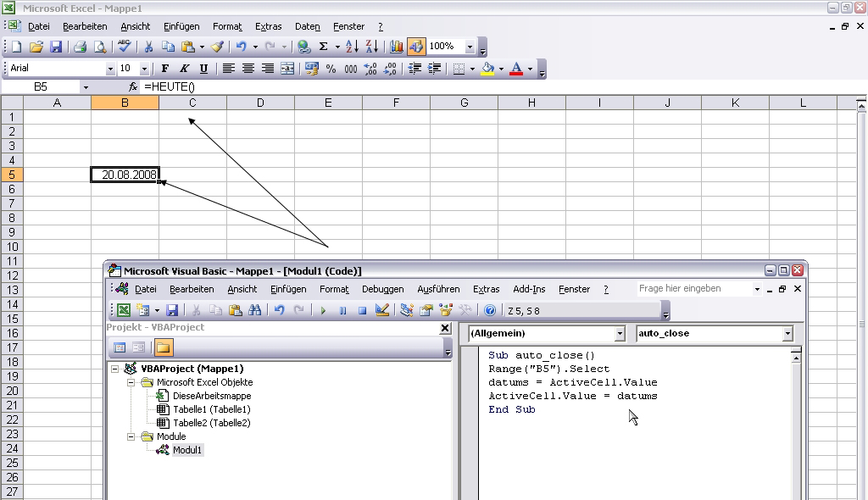
Task: Apply red font color letter A
Action: tap(516, 69)
